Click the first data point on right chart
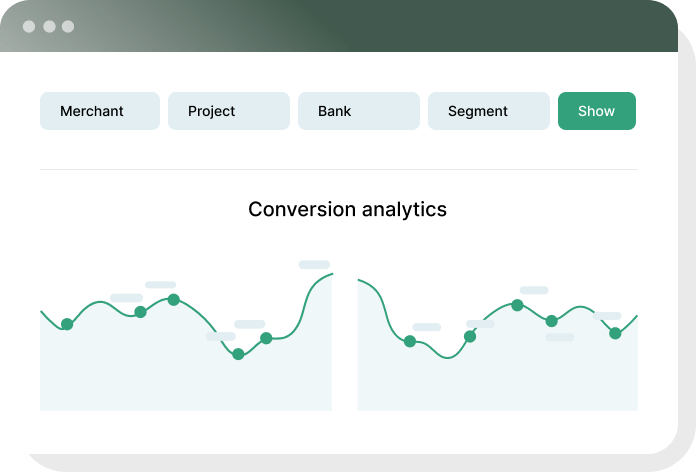 (x=410, y=341)
